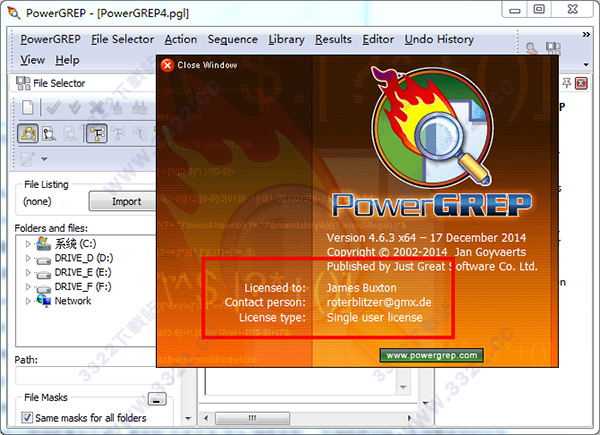Expand the 系统 (C:) drive node
600x435 pixels.
(28, 243)
